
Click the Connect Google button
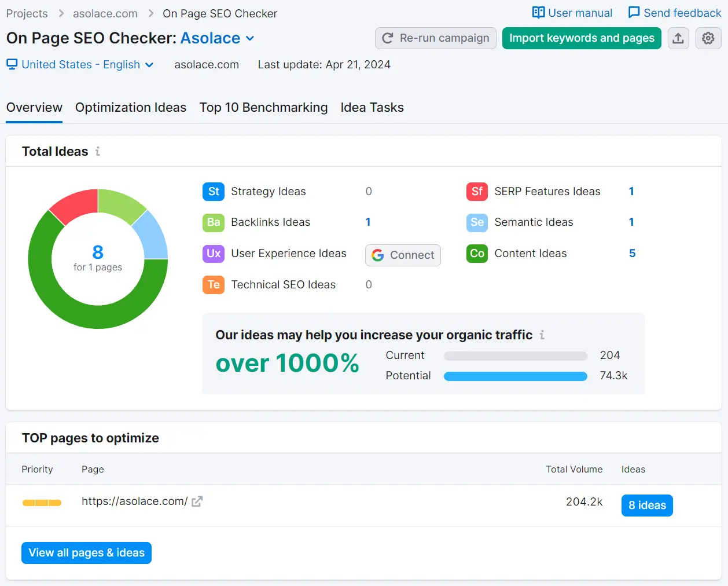(403, 255)
